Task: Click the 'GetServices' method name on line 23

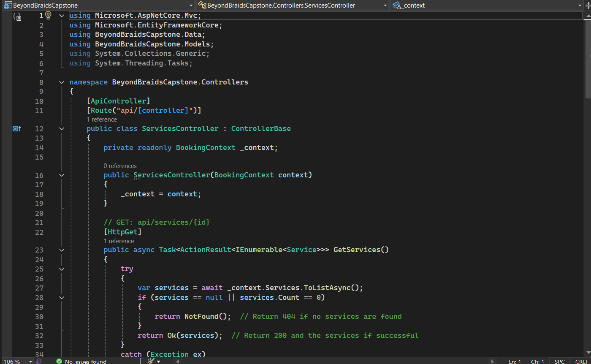Action: point(357,250)
